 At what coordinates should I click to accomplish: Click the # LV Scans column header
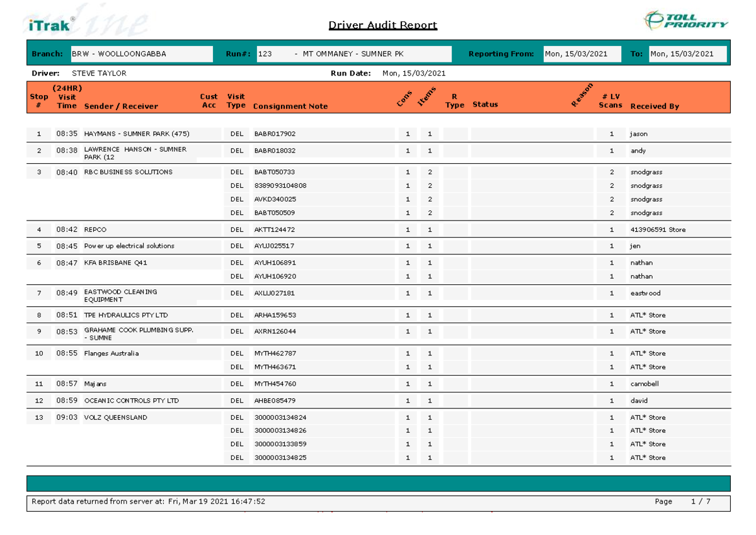(610, 101)
